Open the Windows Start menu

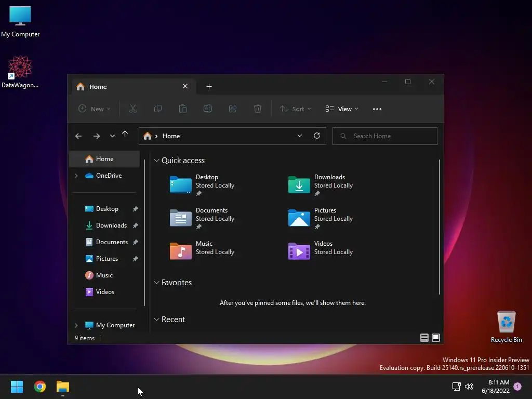[x=17, y=387]
